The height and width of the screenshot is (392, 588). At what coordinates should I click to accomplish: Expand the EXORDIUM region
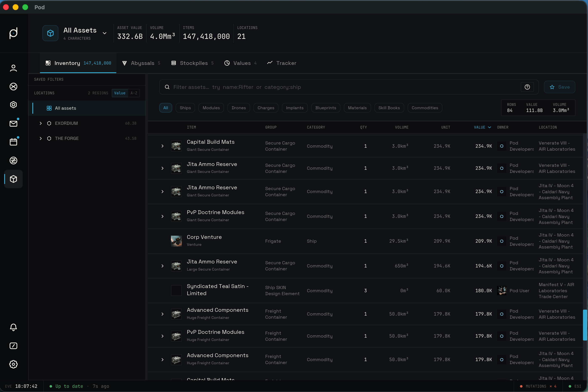pos(41,123)
